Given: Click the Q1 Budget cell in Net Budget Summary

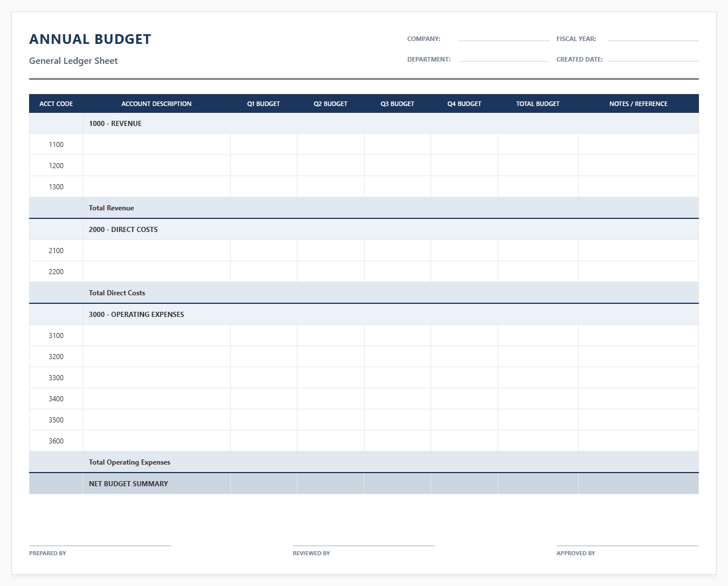Looking at the screenshot, I should pyautogui.click(x=264, y=484).
